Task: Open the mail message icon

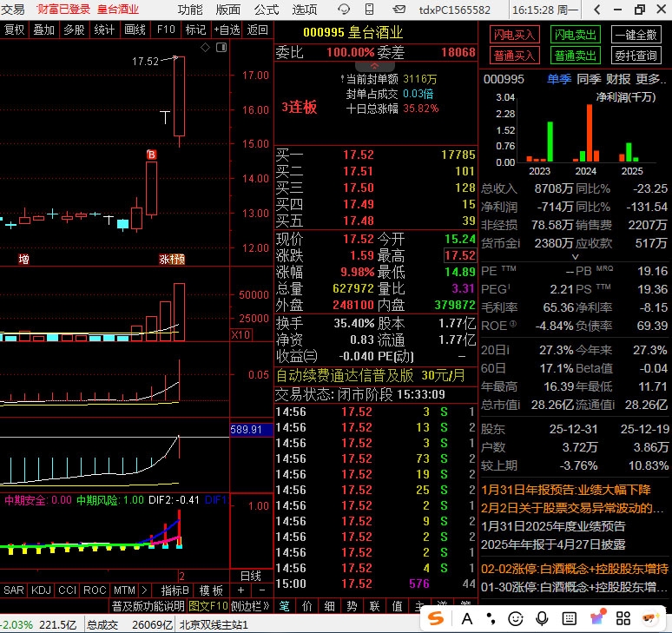Action: click(x=399, y=9)
